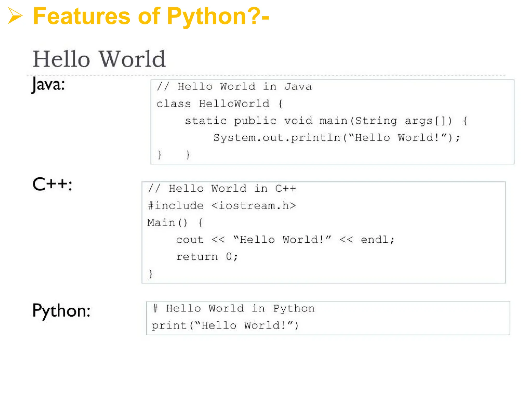The width and height of the screenshot is (532, 399).
Task: Click the '#include <iostream.h>' line
Action: click(222, 206)
